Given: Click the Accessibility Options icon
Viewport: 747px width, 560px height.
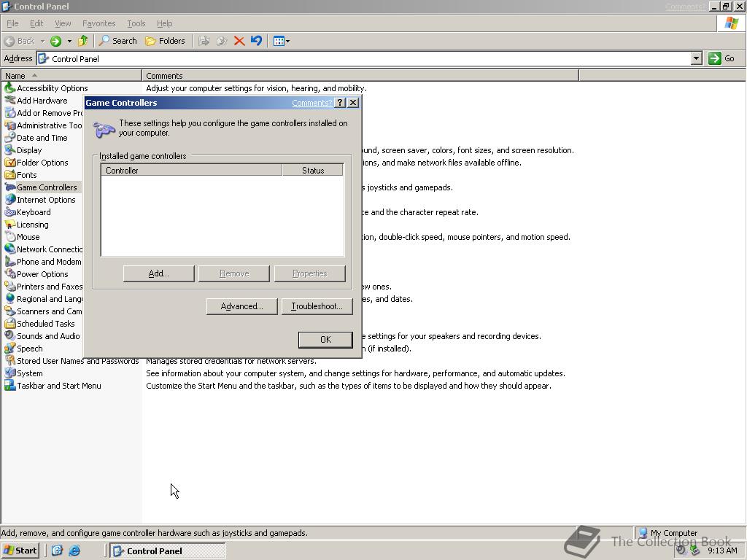Looking at the screenshot, I should (x=9, y=88).
